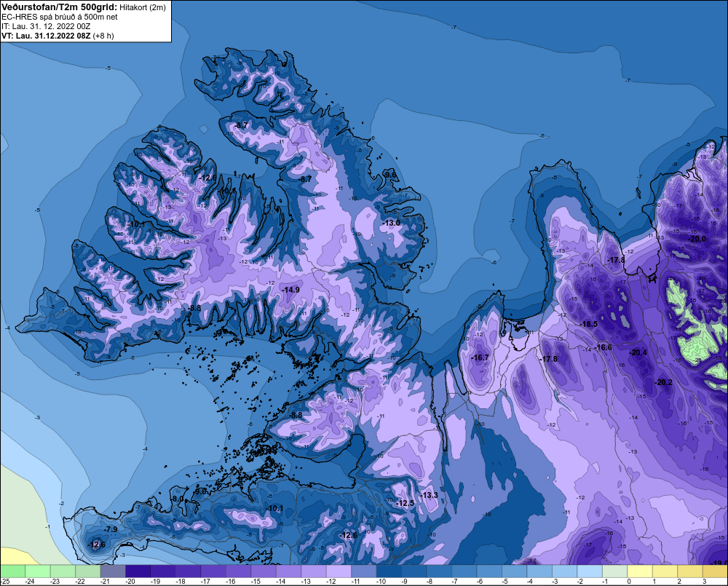728x586 pixels.
Task: Click the -16.7 temperature value
Action: (x=480, y=357)
